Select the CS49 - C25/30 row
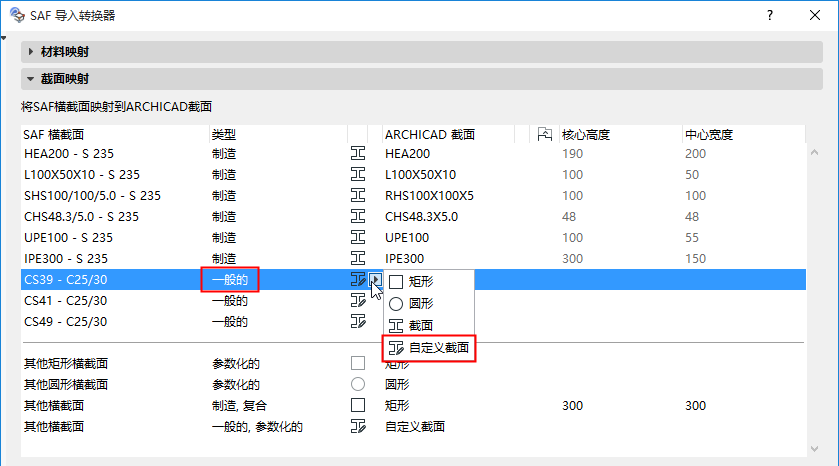 413,321
